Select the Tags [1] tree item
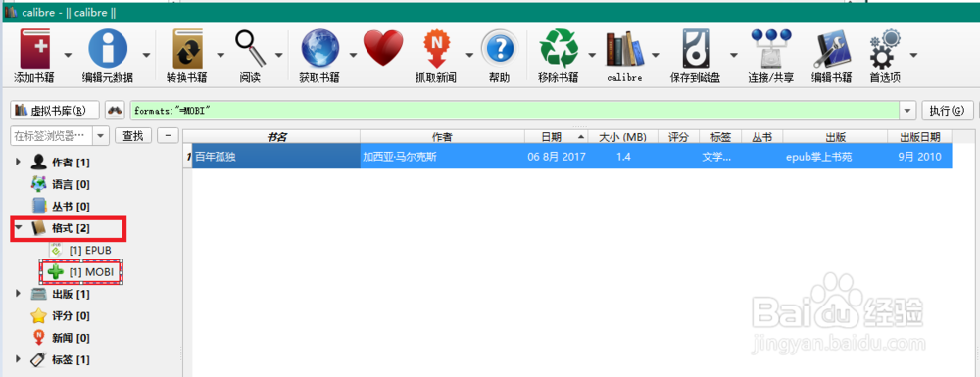This screenshot has width=980, height=377. tap(60, 359)
